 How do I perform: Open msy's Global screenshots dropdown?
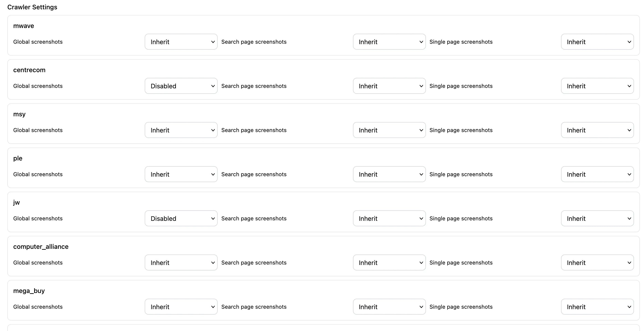(181, 130)
